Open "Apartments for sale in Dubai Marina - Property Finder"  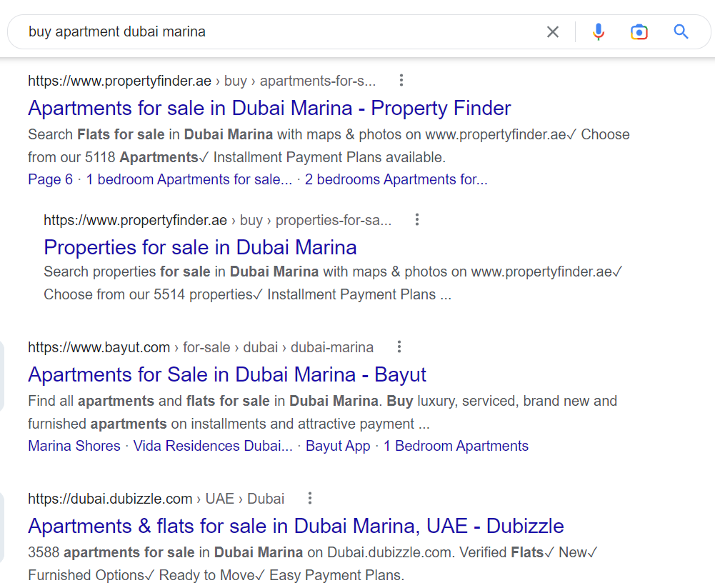click(269, 108)
